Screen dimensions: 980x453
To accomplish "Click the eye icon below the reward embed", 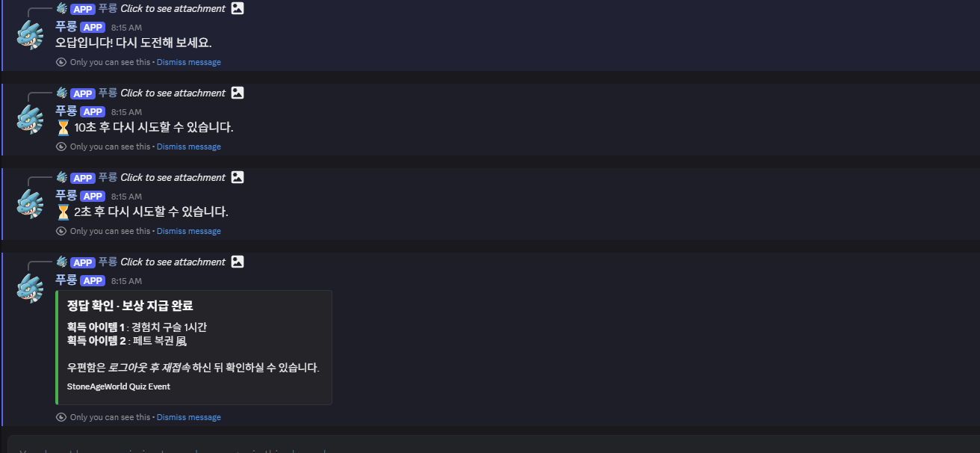I will 61,417.
